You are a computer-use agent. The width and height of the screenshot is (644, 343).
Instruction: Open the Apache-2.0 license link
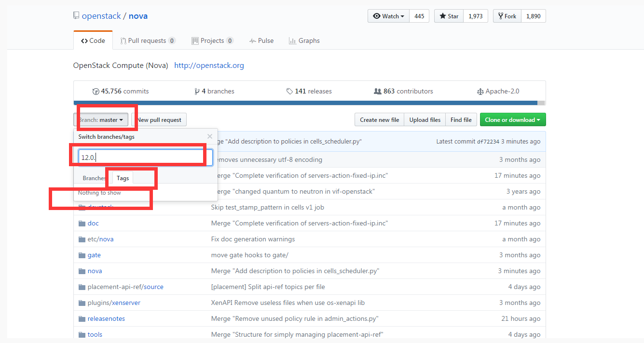click(498, 91)
